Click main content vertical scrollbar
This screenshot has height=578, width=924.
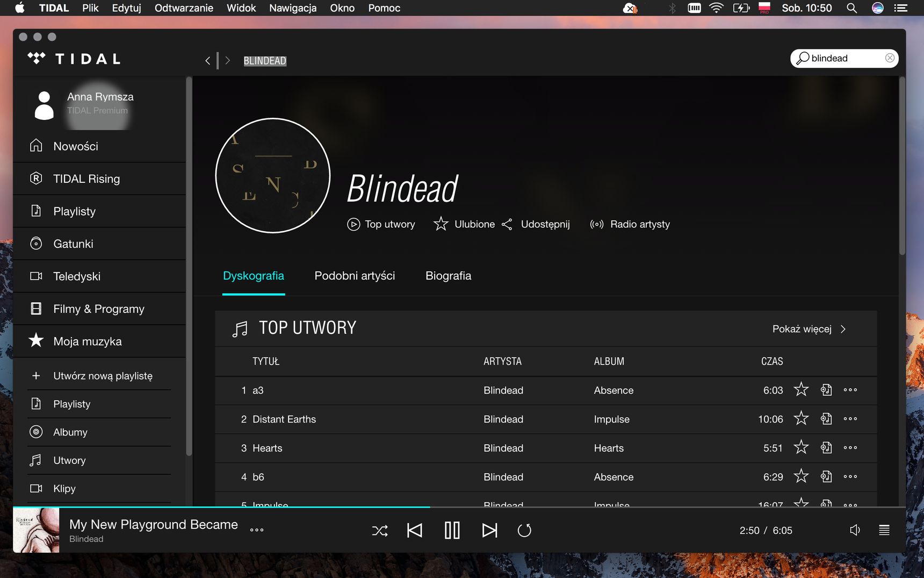pyautogui.click(x=902, y=166)
